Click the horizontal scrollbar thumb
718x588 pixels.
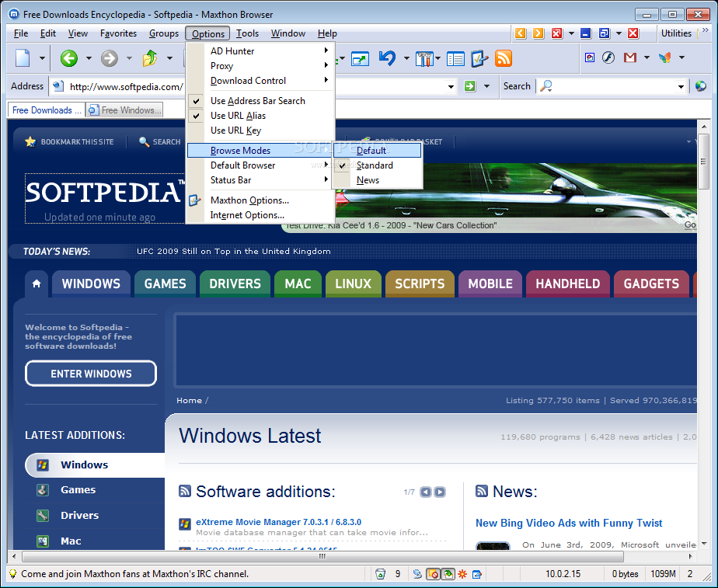click(322, 556)
